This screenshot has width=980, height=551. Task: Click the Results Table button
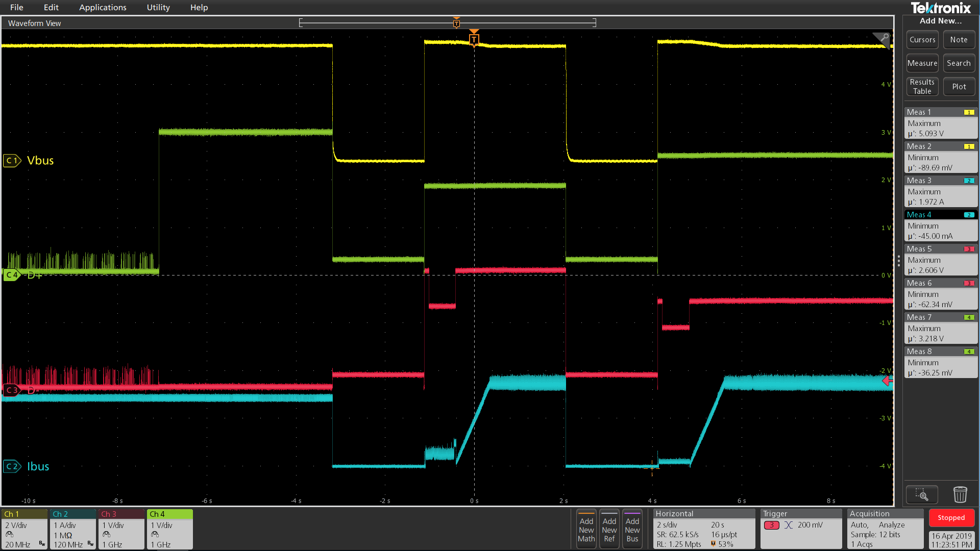[922, 87]
